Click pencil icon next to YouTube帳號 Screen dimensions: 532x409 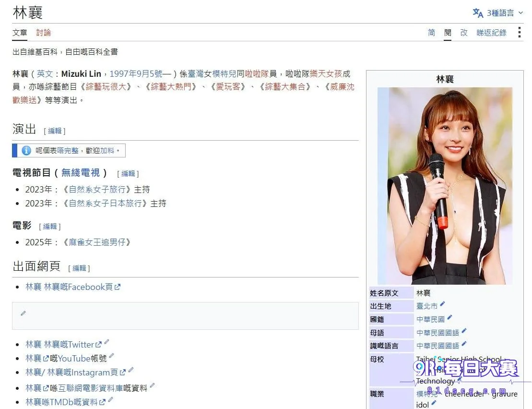(x=111, y=356)
